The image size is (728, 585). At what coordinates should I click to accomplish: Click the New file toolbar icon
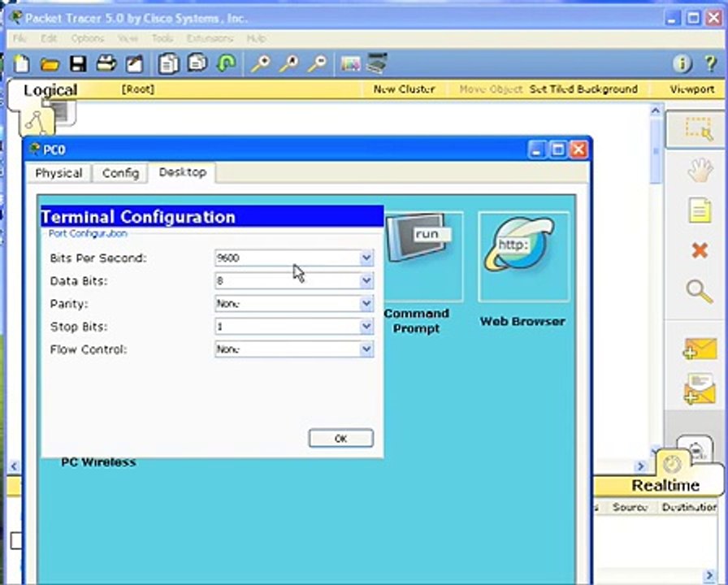tap(21, 63)
